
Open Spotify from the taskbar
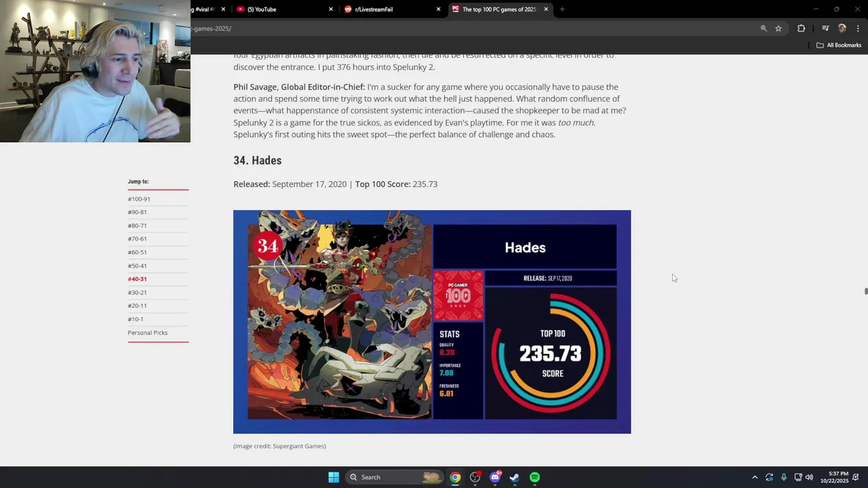[534, 477]
